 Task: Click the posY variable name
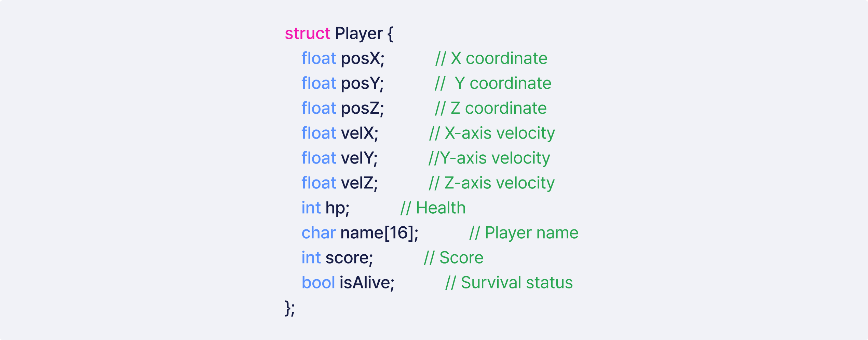tap(362, 83)
